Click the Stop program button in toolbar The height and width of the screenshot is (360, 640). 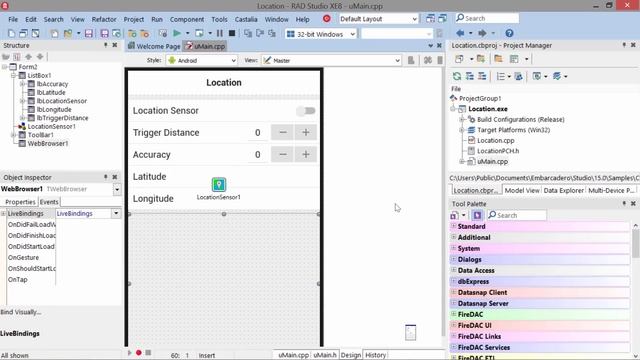coord(232,33)
